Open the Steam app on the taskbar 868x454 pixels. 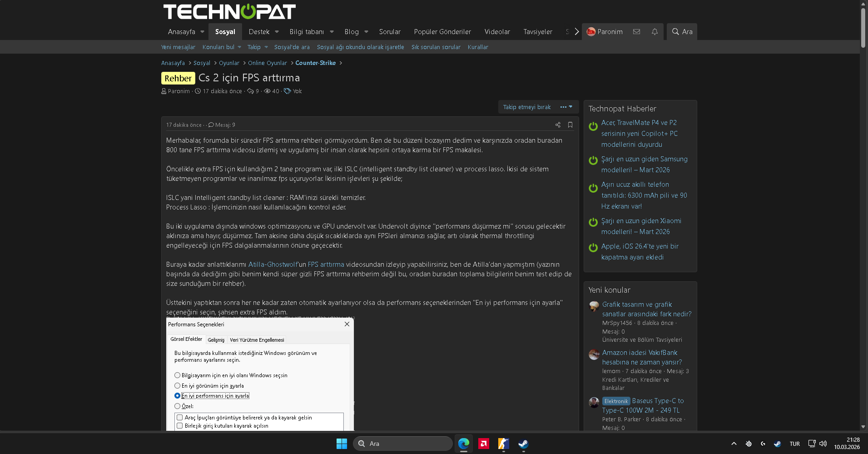click(523, 444)
